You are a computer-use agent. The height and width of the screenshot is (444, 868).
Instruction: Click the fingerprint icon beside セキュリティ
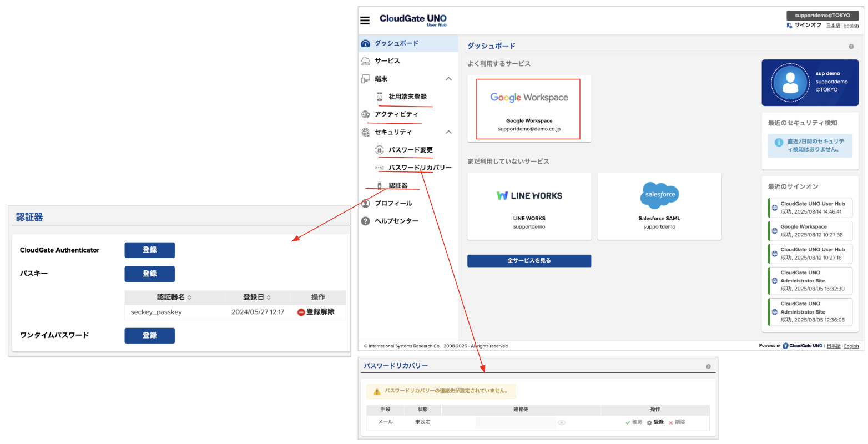click(365, 132)
